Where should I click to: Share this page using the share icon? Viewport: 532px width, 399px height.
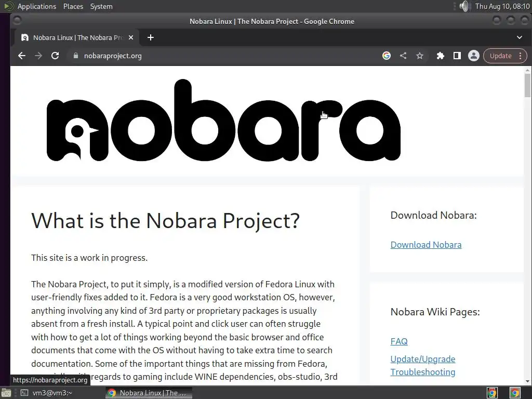pyautogui.click(x=403, y=56)
